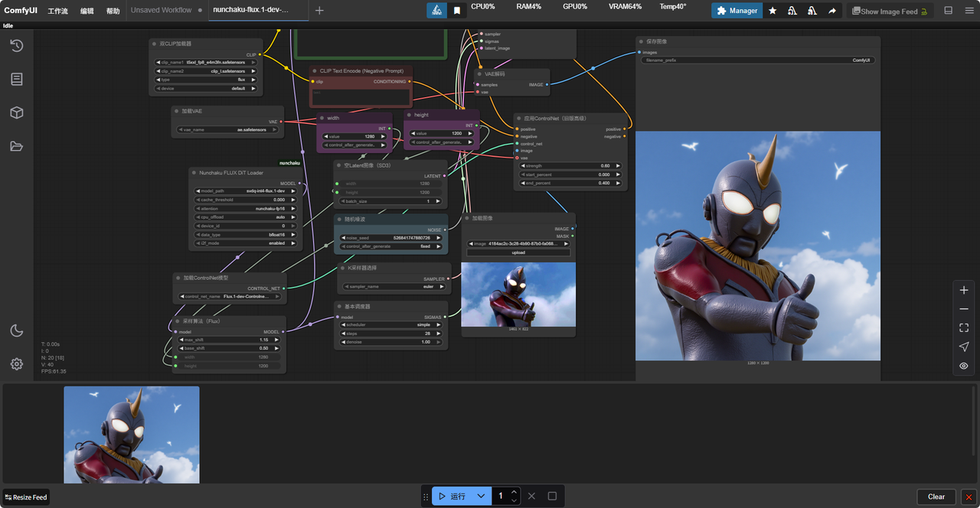The image size is (980, 508).
Task: Open the control_net_name dropdown
Action: coord(230,297)
